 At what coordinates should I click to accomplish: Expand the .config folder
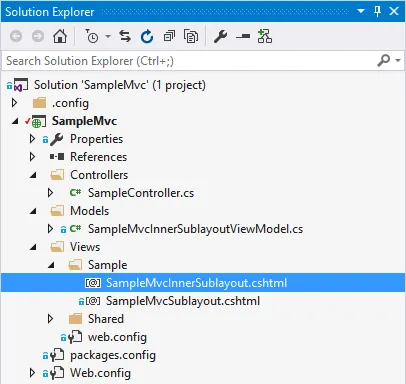coord(14,103)
